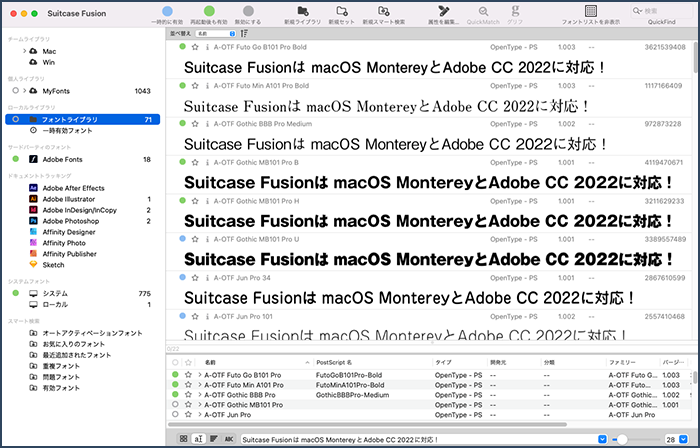Expand A-OTF Gothic BBB Pro family row
700x448 pixels.
[x=200, y=395]
